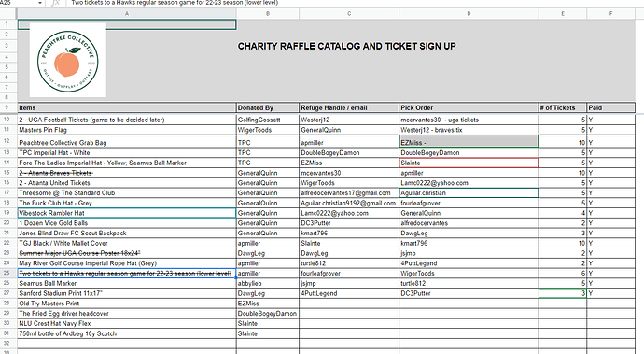Select the 'Paid' header cell
The image size is (644, 354).
coord(610,107)
